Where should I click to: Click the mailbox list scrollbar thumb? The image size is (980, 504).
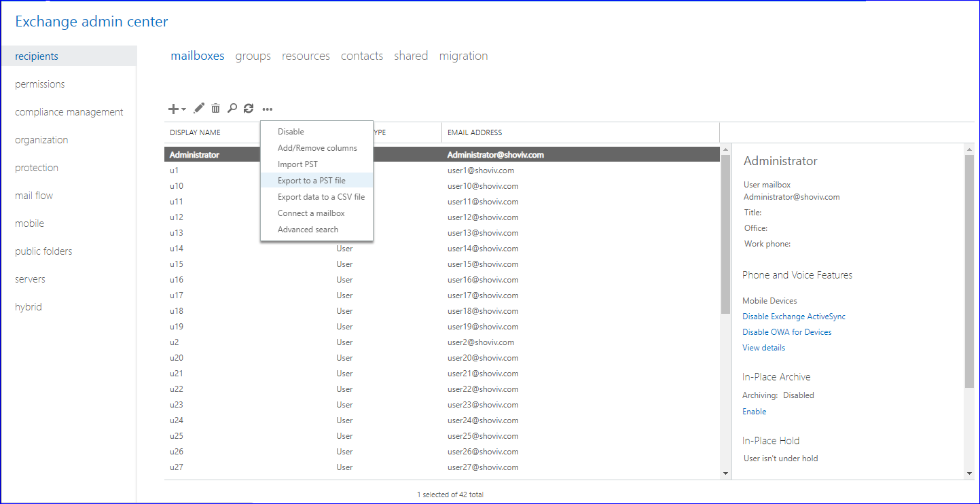coord(725,234)
